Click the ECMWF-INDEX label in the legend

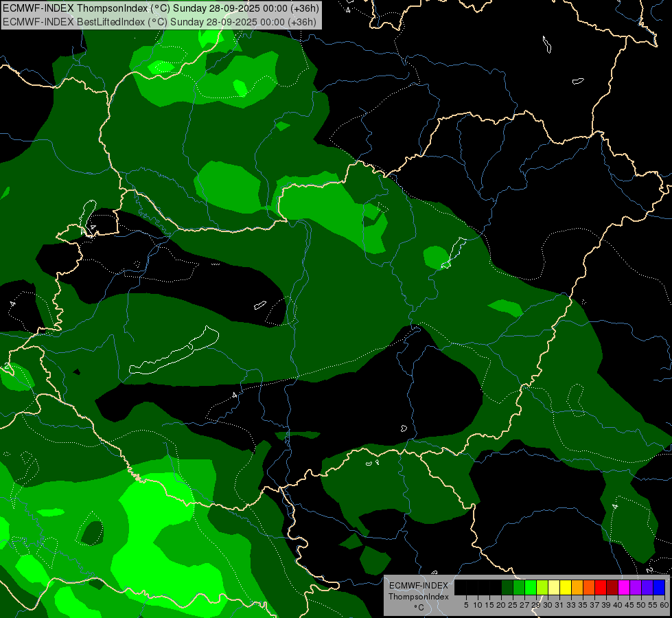[418, 586]
